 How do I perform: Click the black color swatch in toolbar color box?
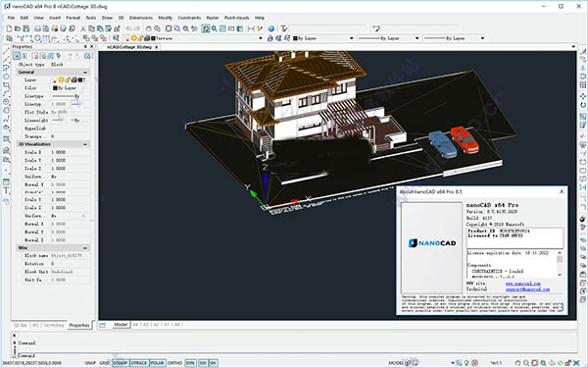(295, 38)
